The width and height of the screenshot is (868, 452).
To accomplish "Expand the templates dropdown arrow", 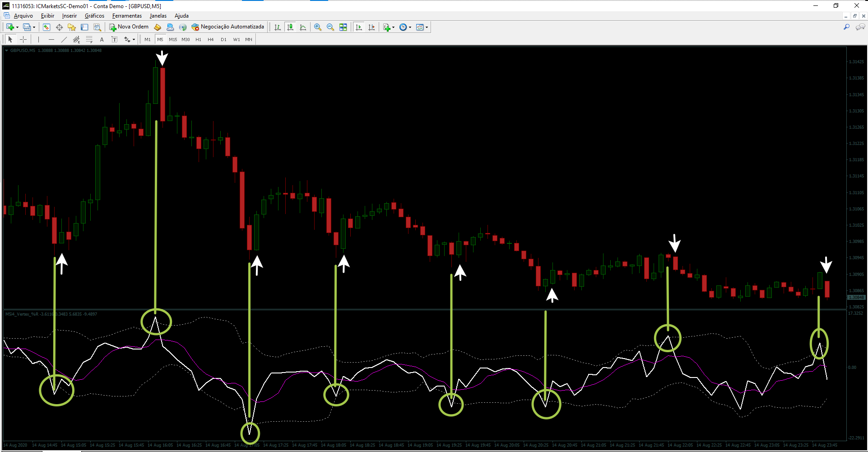I will (427, 27).
